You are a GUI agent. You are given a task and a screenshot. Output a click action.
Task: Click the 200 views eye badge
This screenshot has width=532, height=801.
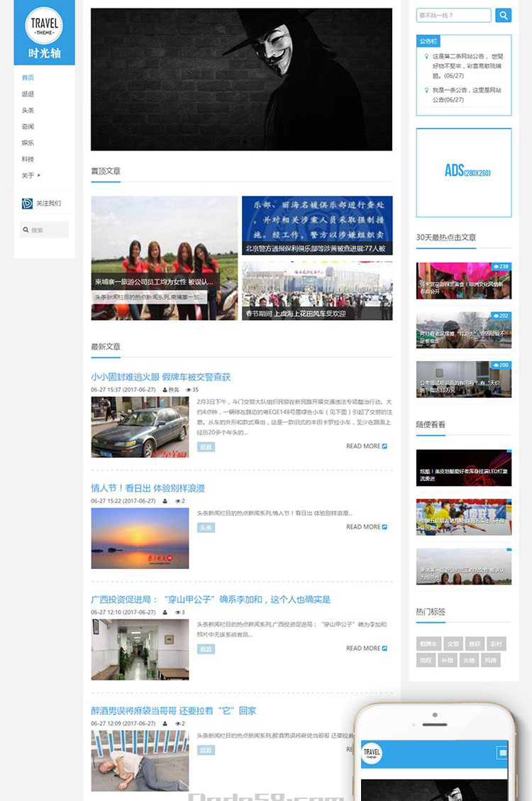pyautogui.click(x=501, y=365)
